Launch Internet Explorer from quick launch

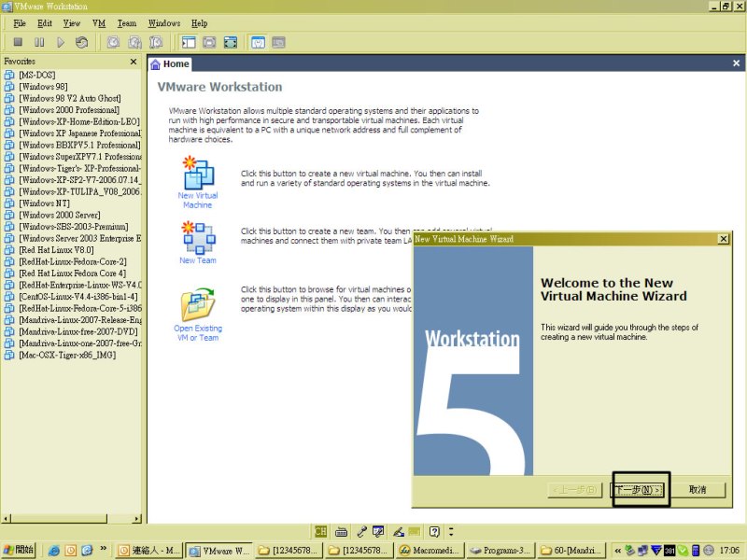(x=54, y=551)
